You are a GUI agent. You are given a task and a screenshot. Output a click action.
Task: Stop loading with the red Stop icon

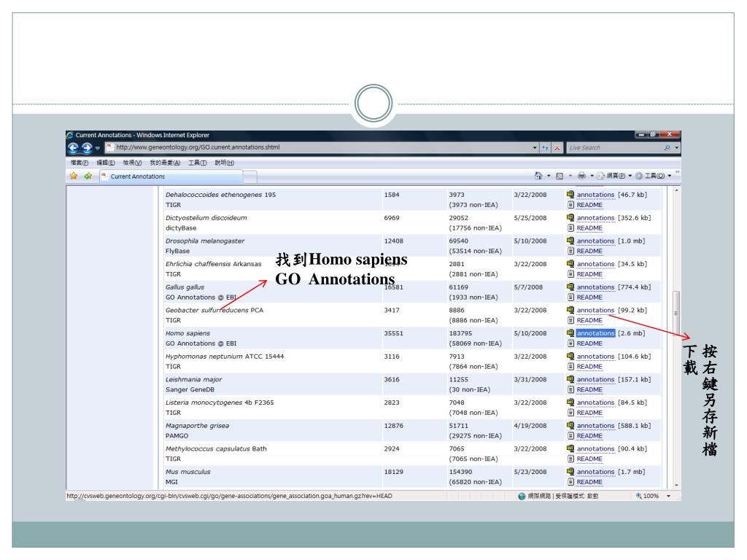click(x=557, y=148)
